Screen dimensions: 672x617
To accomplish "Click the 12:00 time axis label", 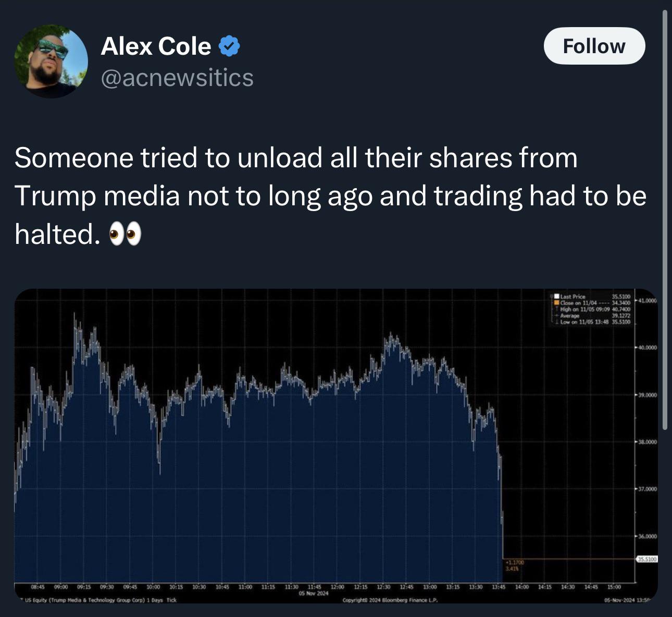I will coord(338,587).
